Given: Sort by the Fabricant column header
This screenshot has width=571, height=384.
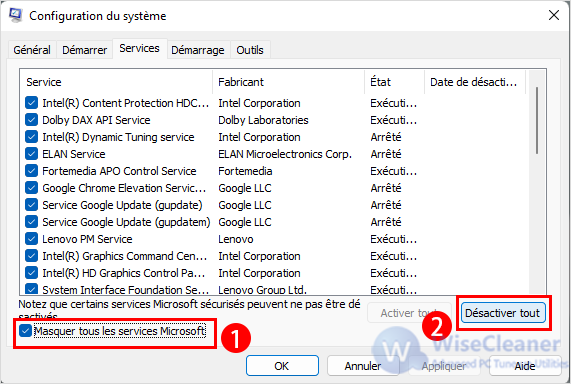Looking at the screenshot, I should coord(288,82).
